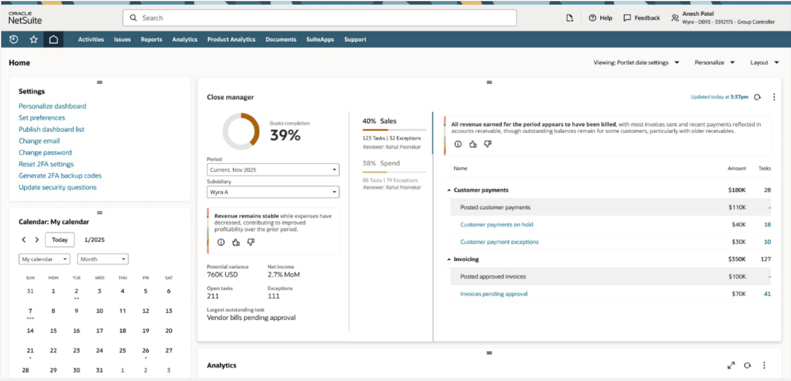
Task: Open the Documents menu
Action: pyautogui.click(x=281, y=39)
